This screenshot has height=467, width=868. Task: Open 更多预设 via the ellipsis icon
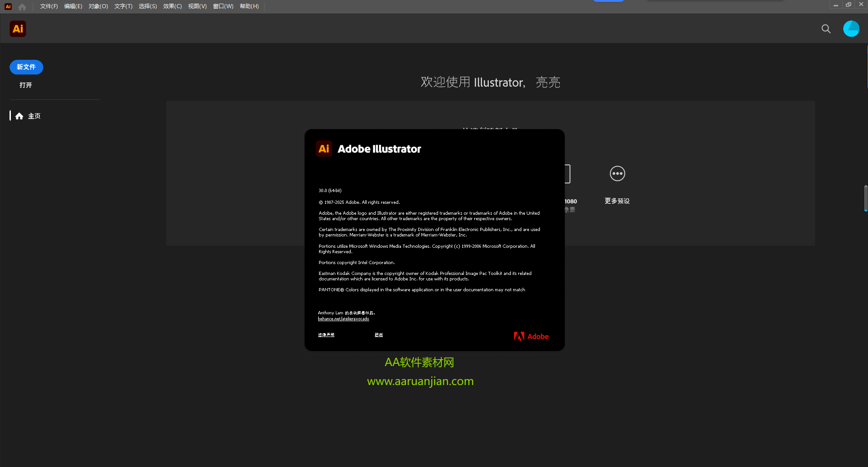pyautogui.click(x=617, y=173)
